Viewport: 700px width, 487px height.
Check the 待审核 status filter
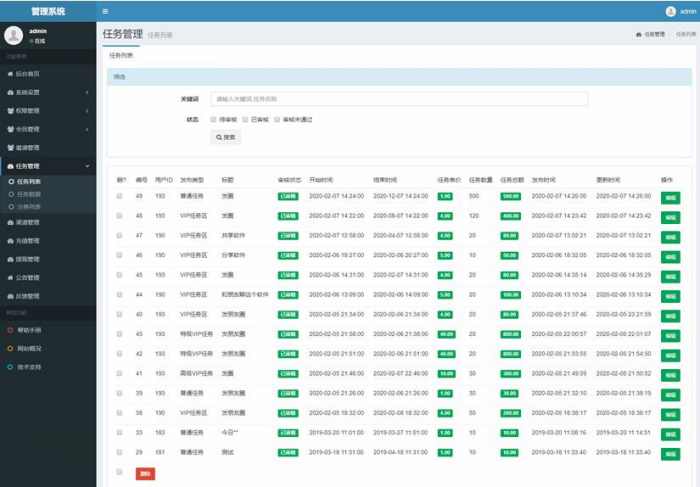[214, 119]
